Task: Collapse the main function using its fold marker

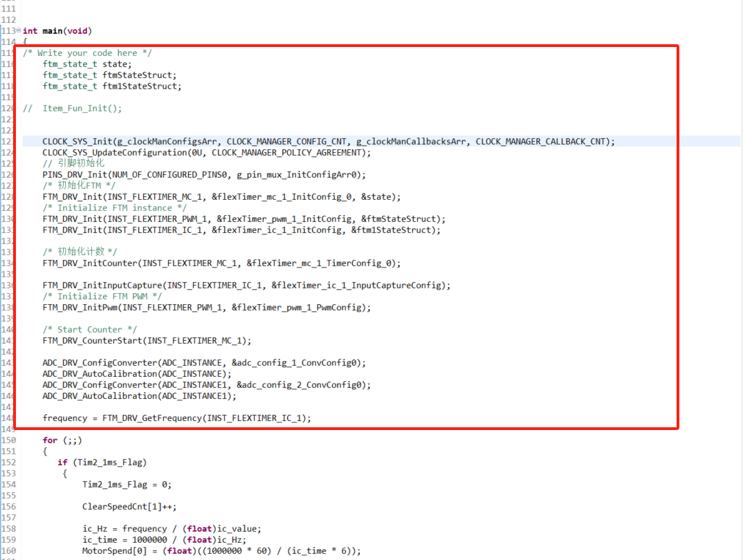Action: point(17,30)
